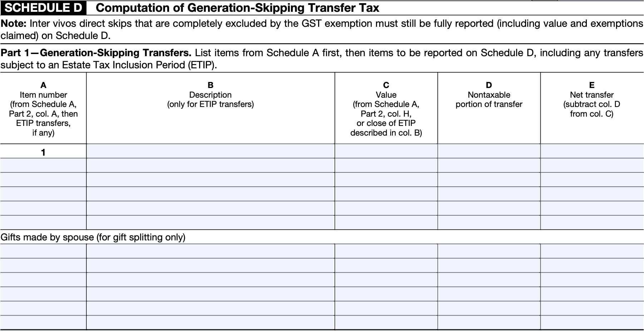The width and height of the screenshot is (644, 332).
Task: Click Net transfer cell in first spouse gift row
Action: pyautogui.click(x=592, y=251)
